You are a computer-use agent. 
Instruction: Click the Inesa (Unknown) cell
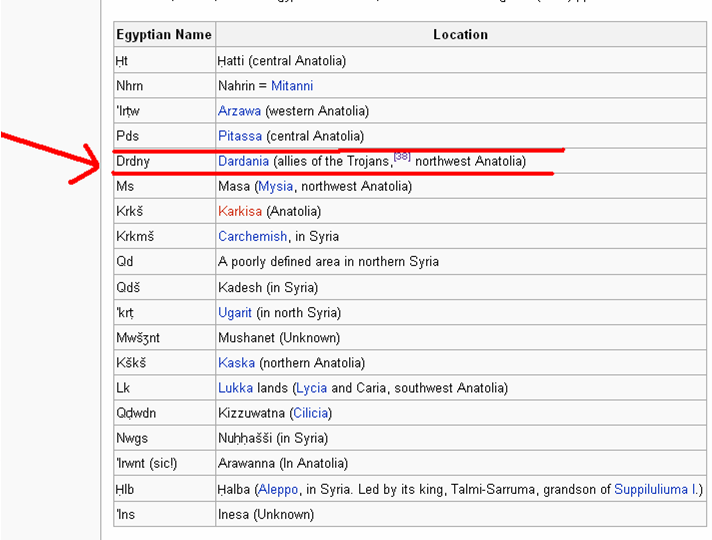pos(460,514)
